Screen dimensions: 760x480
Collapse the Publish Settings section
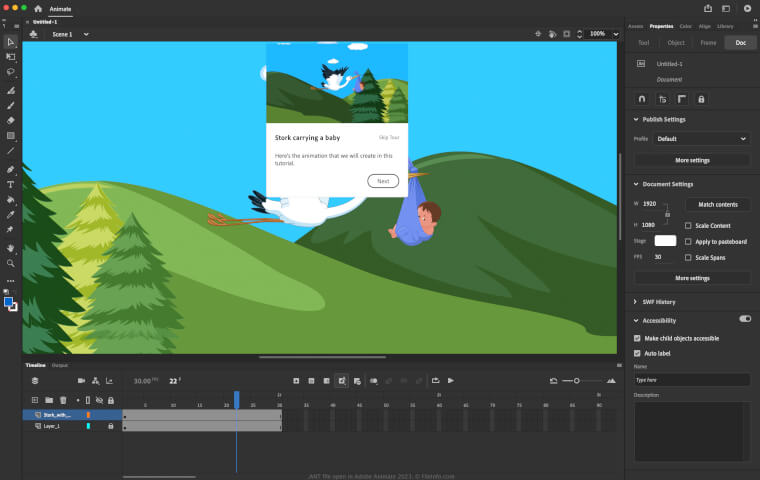tap(635, 119)
